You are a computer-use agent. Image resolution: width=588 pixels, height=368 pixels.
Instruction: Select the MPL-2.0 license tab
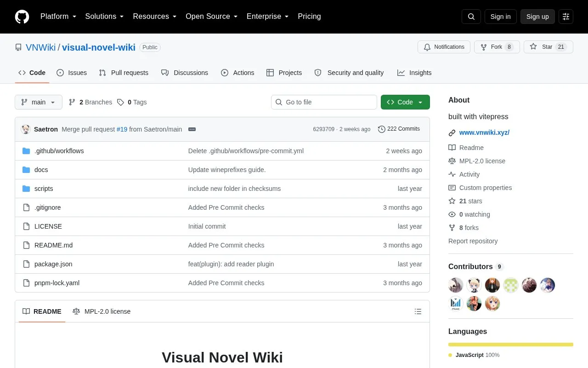(102, 311)
